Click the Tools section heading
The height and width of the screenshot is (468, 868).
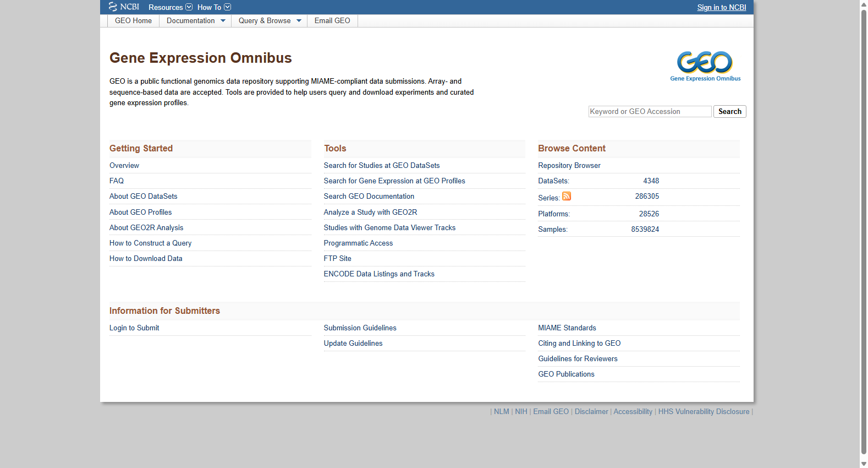[x=335, y=148]
